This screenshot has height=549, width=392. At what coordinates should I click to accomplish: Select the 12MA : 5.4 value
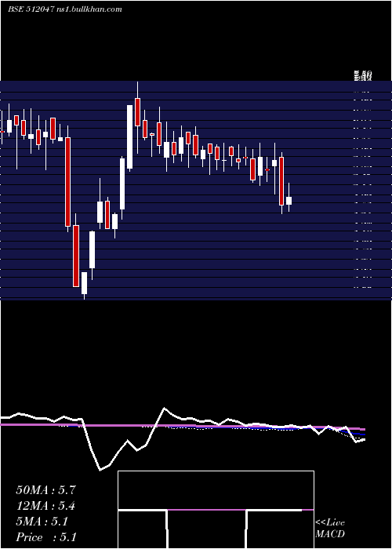click(45, 506)
